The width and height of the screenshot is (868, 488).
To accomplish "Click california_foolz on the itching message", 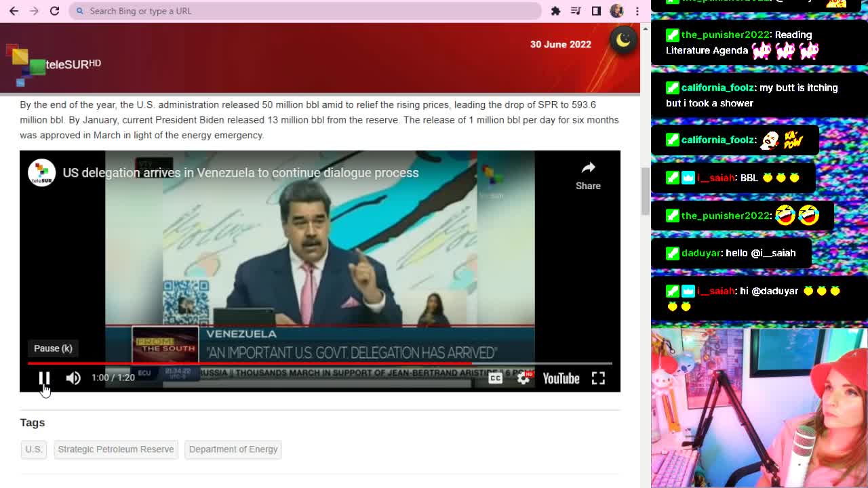I will (717, 87).
